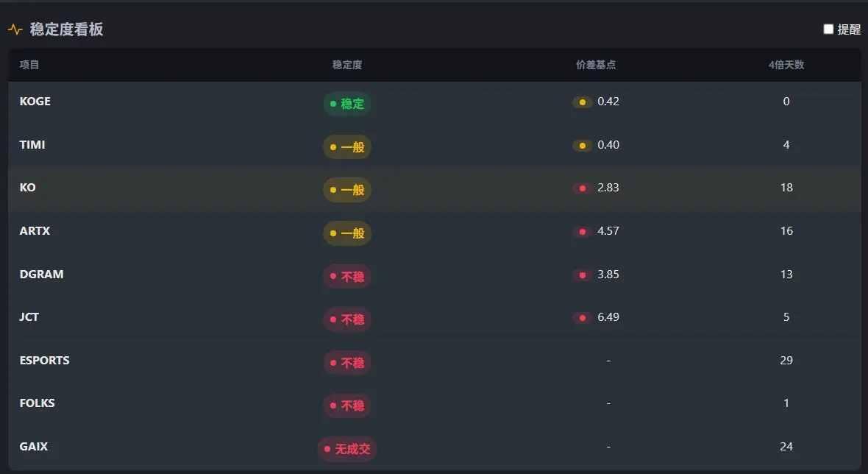This screenshot has height=474, width=868.
Task: Click the red dot beside 4.57
Action: click(x=583, y=231)
